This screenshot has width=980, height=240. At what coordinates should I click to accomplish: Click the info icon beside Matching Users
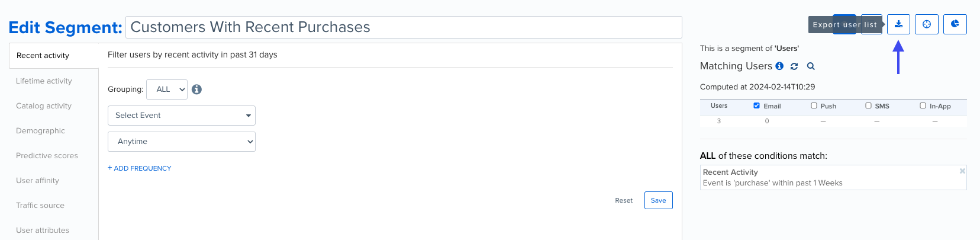point(779,66)
